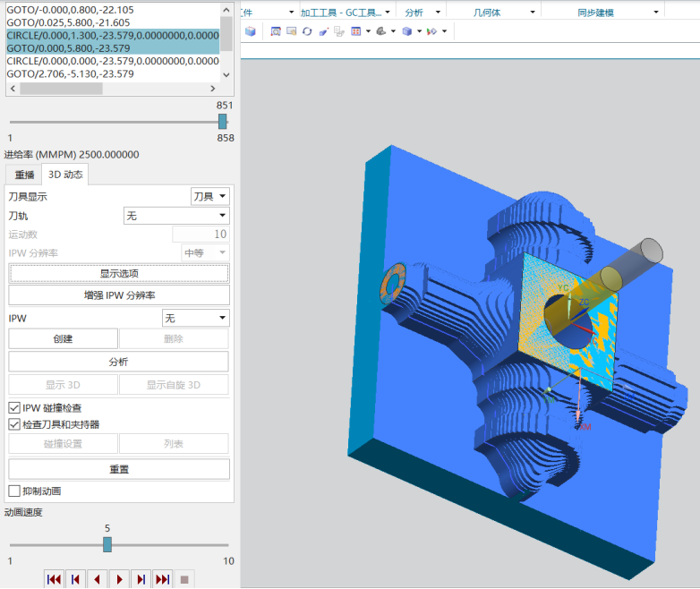Click the rotate view icon
Image resolution: width=700 pixels, height=589 pixels.
[x=307, y=31]
